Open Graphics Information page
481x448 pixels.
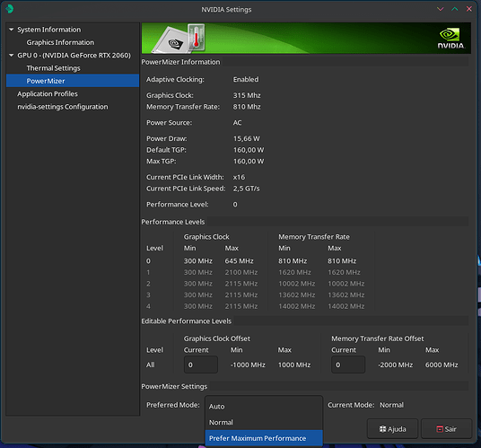click(x=60, y=42)
